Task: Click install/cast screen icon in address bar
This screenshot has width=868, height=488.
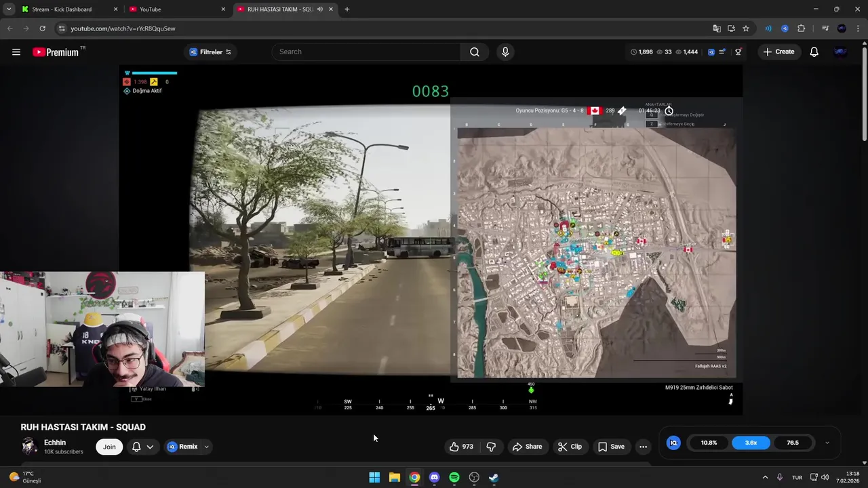Action: pyautogui.click(x=731, y=28)
